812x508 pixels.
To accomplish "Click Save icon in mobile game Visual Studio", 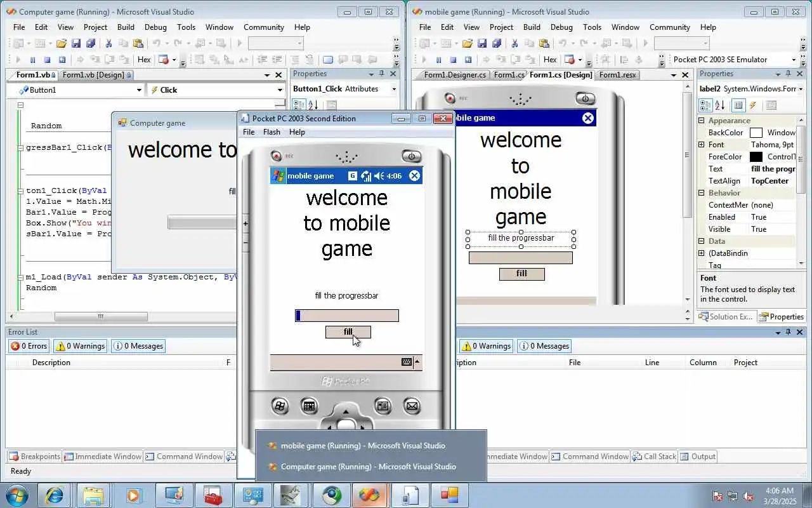I will click(x=482, y=43).
